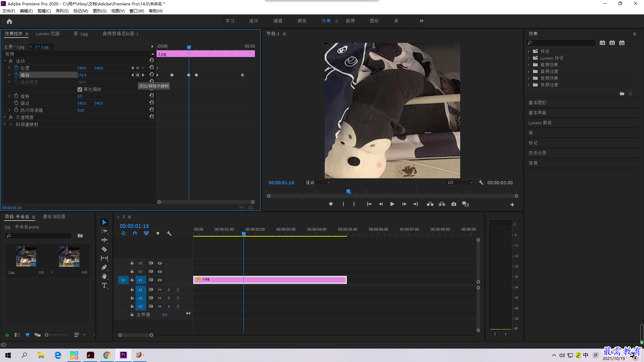644x362 pixels.
Task: Step back one frame in Program monitor
Action: pos(381,204)
